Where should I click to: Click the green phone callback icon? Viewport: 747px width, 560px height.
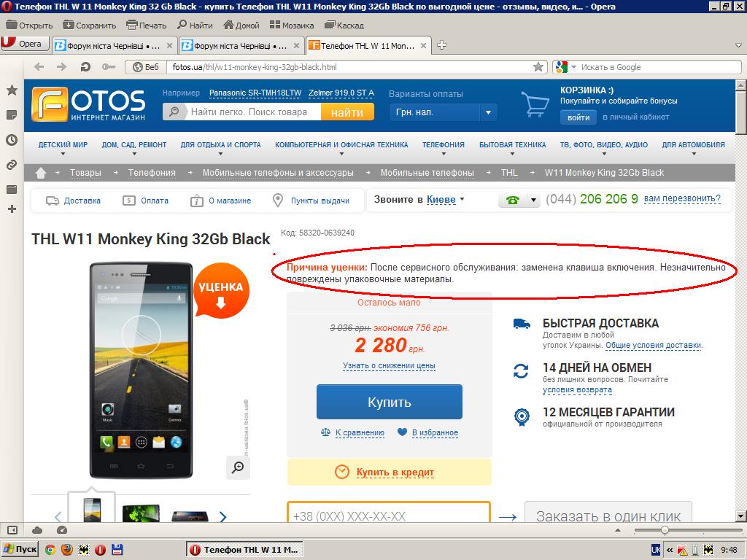pyautogui.click(x=512, y=200)
